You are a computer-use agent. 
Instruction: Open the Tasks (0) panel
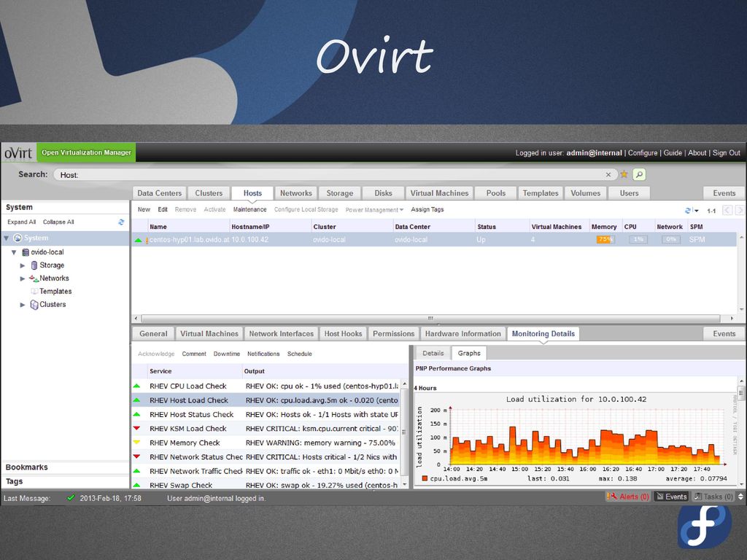pyautogui.click(x=713, y=497)
